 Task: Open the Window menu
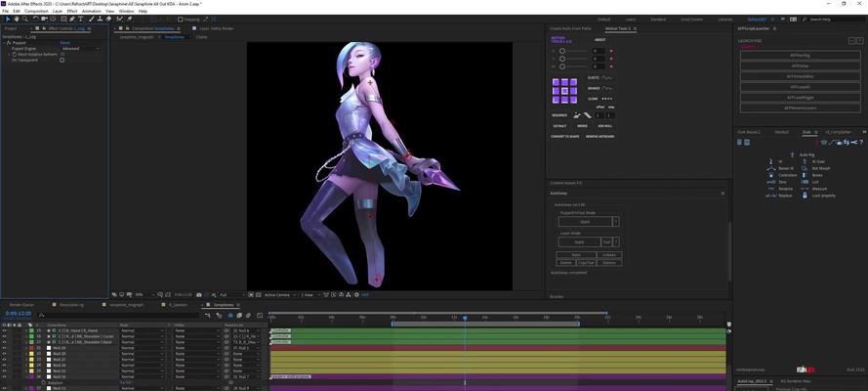click(126, 11)
